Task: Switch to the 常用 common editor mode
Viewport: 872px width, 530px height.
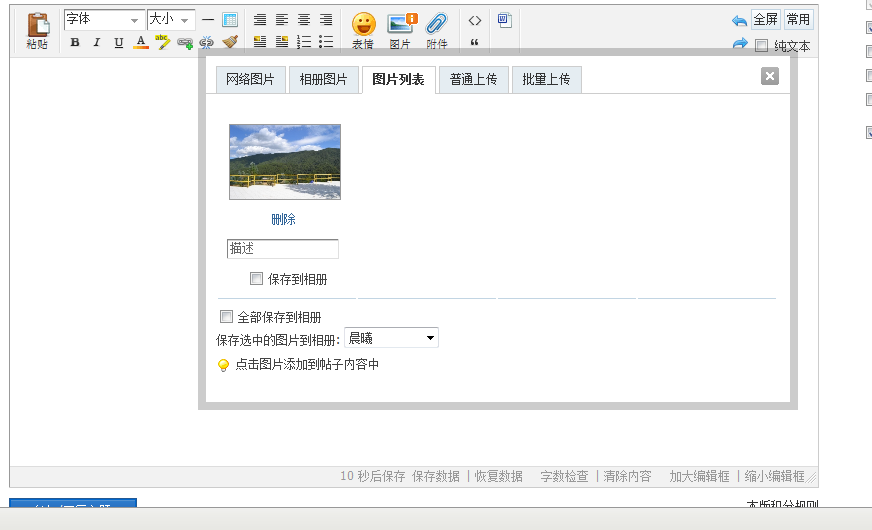Action: pyautogui.click(x=798, y=19)
